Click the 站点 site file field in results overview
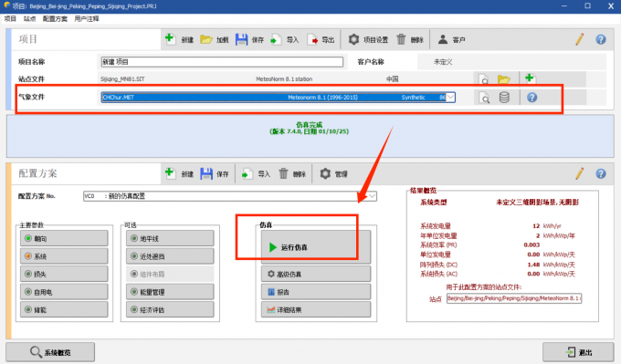This screenshot has width=621, height=364. point(514,298)
